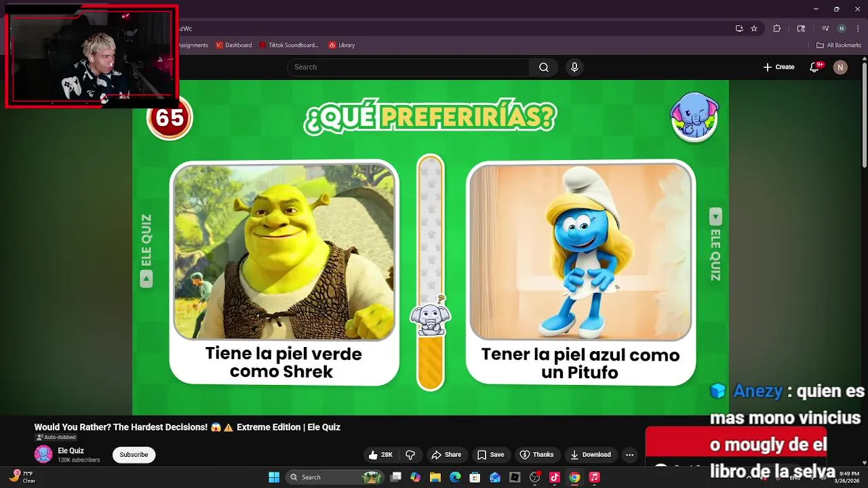The width and height of the screenshot is (868, 488).
Task: Subscribe to Ele Quiz channel
Action: coord(134,455)
